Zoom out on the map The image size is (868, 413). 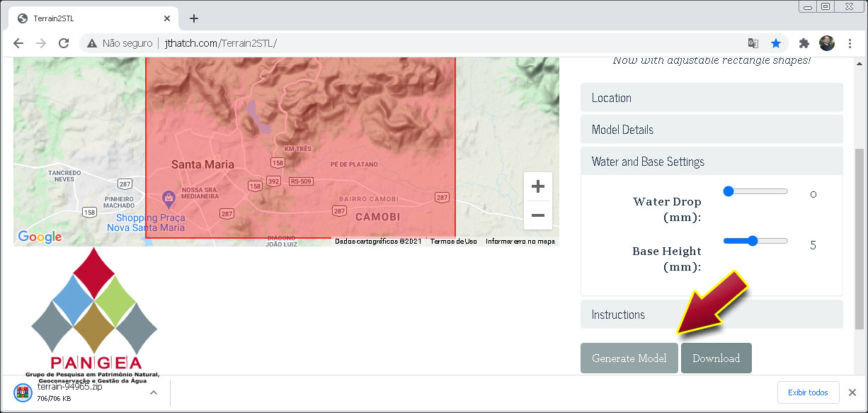click(538, 215)
